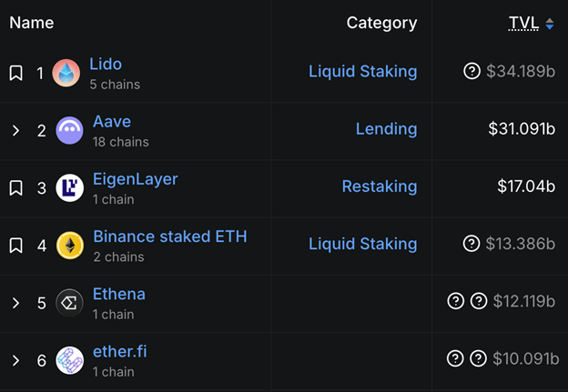Open Restaking category link for EigenLayer
Image resolution: width=568 pixels, height=392 pixels.
point(379,186)
